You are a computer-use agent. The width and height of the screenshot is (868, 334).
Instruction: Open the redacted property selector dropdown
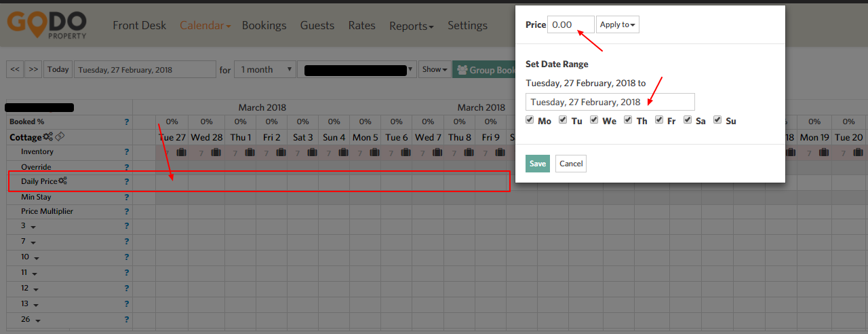click(357, 69)
